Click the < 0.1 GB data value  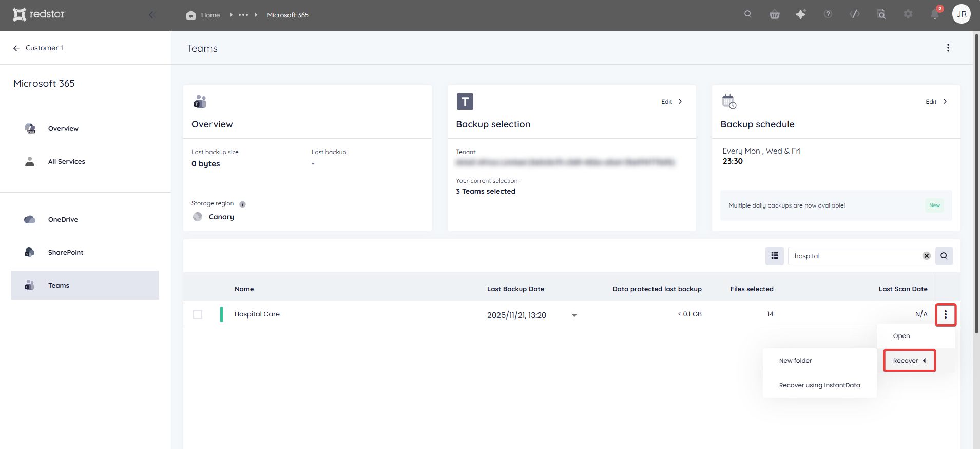click(x=689, y=314)
